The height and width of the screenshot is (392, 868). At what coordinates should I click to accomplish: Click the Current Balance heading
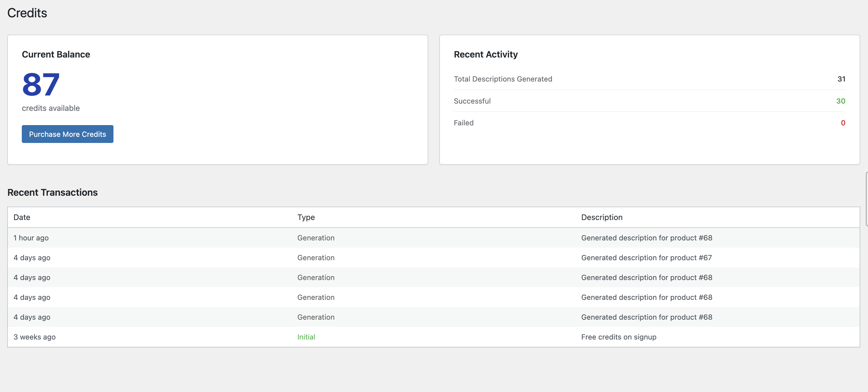pyautogui.click(x=56, y=54)
